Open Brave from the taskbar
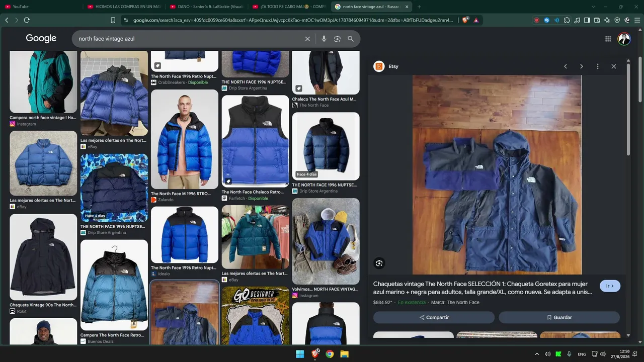This screenshot has width=644, height=362. click(315, 354)
